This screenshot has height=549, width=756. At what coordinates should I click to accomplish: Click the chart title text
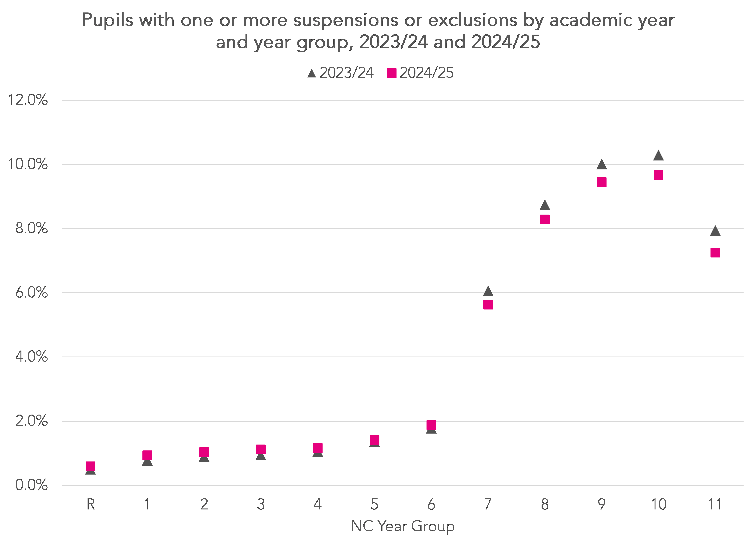(x=378, y=31)
